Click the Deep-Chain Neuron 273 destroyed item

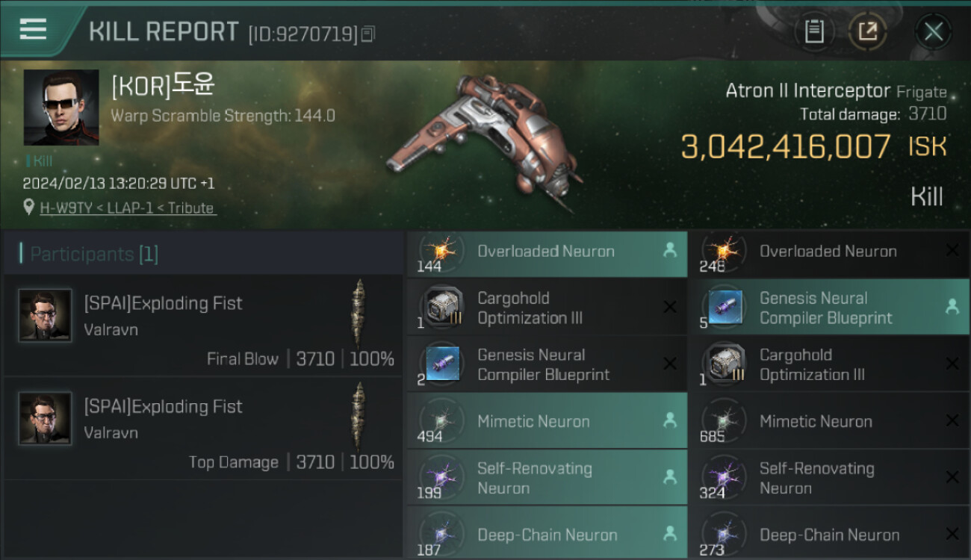coord(828,535)
